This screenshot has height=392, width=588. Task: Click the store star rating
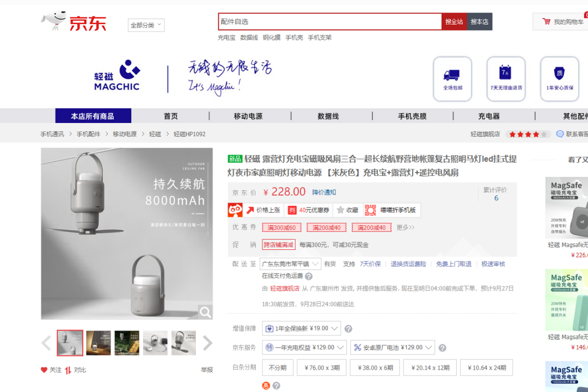point(528,134)
